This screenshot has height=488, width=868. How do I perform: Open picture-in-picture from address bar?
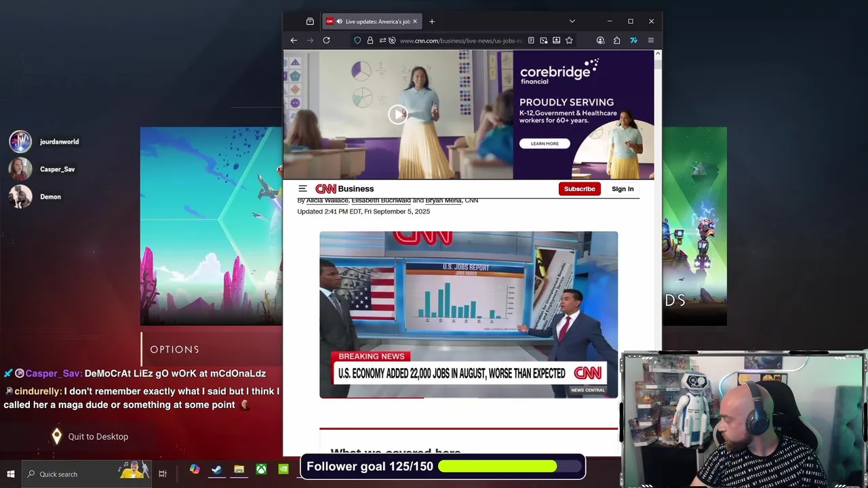tap(544, 41)
